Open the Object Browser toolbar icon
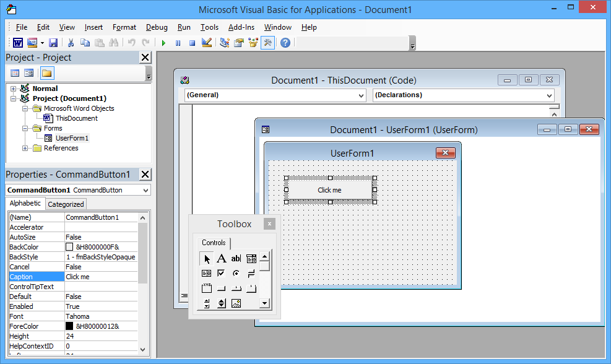This screenshot has width=611, height=364. point(253,43)
